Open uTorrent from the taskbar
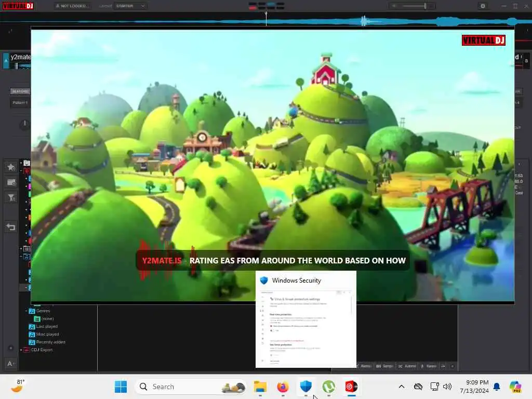 point(328,387)
